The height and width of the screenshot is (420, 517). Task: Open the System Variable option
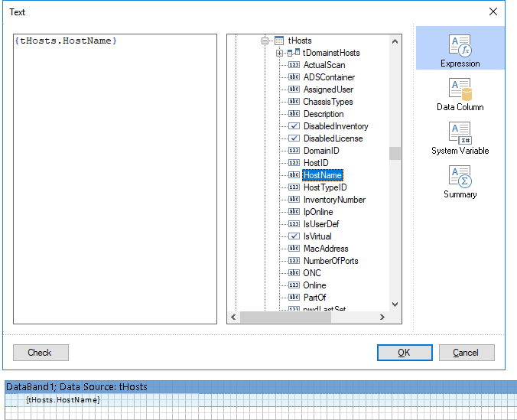coord(460,138)
